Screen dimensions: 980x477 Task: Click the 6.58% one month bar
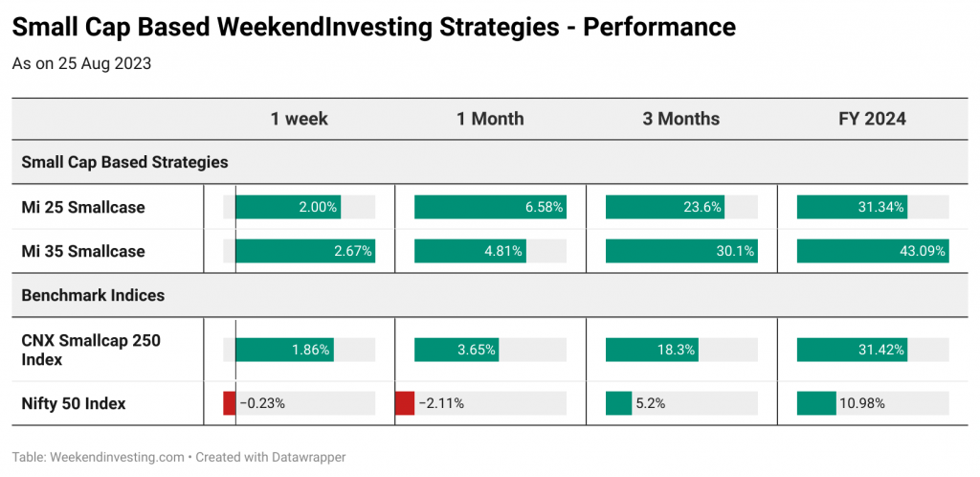click(490, 207)
